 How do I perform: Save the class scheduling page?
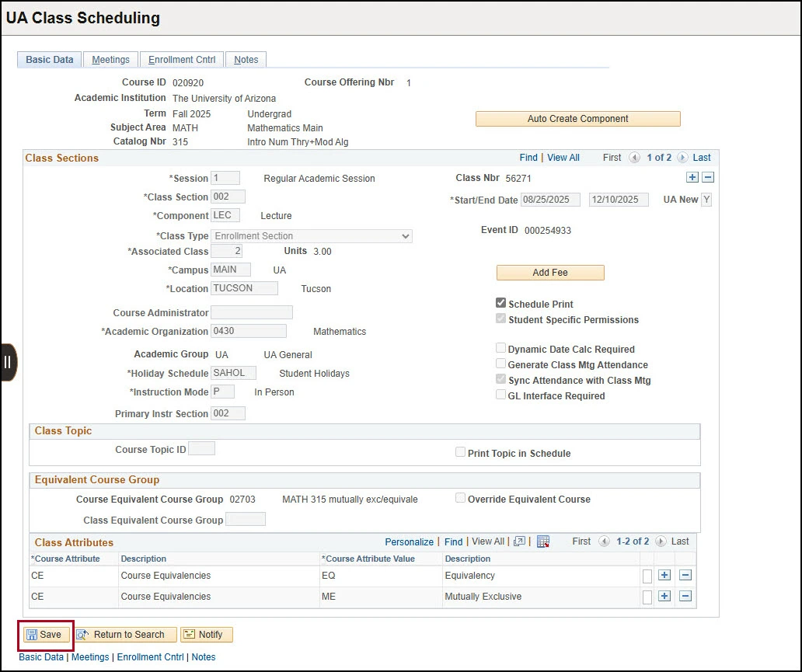[47, 635]
